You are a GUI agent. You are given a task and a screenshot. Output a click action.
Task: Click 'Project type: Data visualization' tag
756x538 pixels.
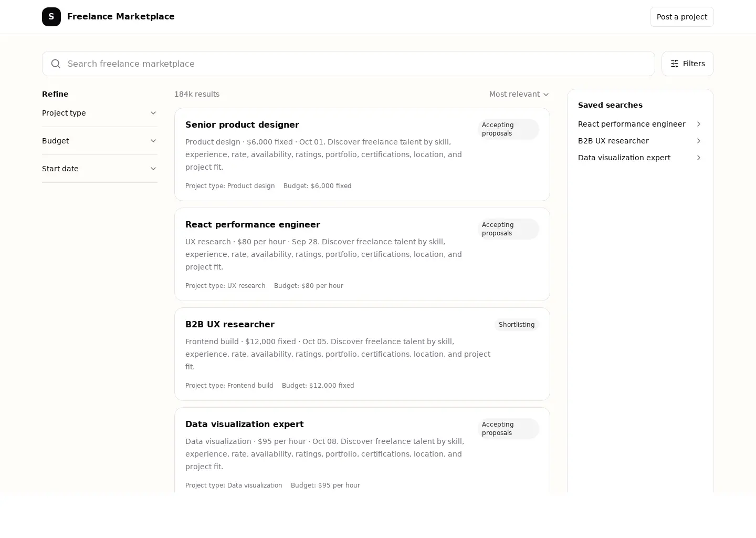234,485
